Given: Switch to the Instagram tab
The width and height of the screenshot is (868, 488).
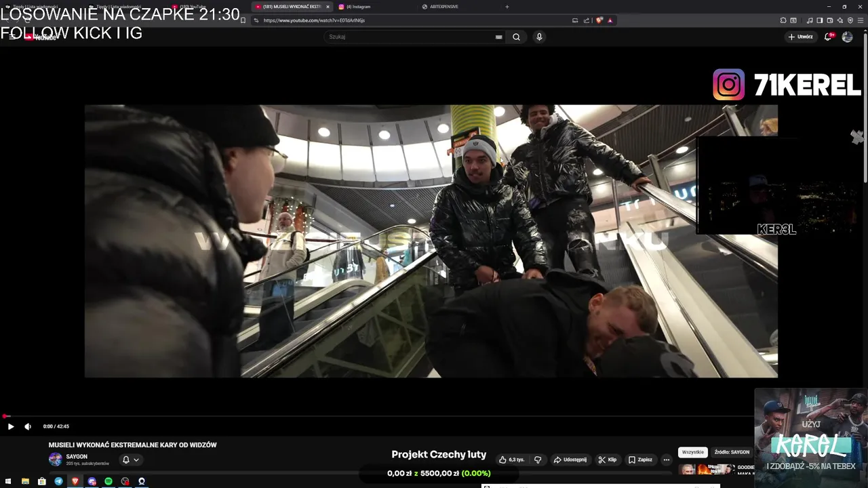Looking at the screenshot, I should 358,7.
